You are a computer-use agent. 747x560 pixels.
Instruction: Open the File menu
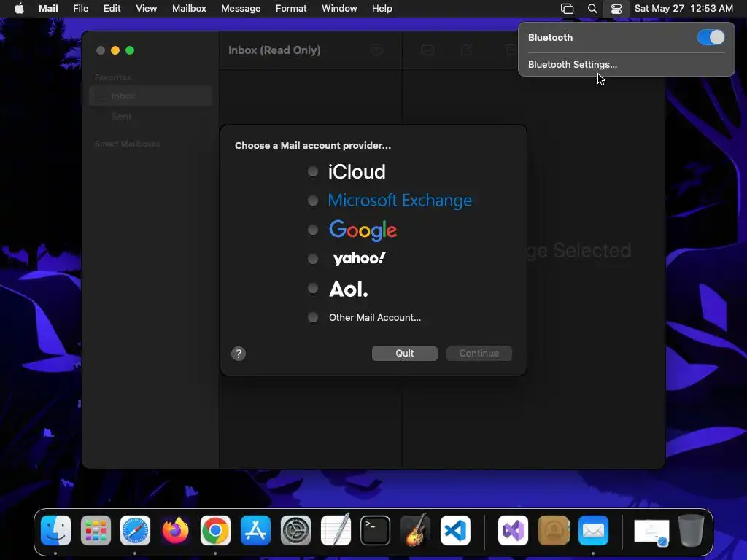[80, 8]
